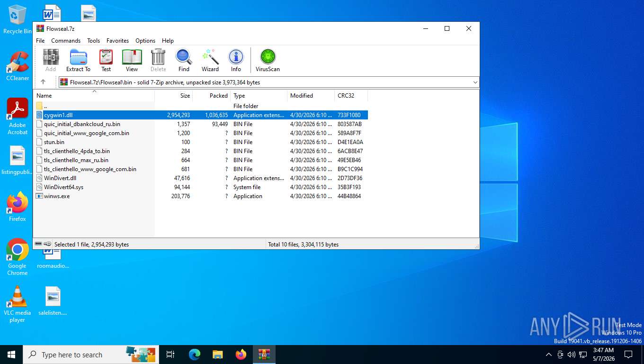
Task: Open VLC media player desktop shortcut
Action: (18, 304)
